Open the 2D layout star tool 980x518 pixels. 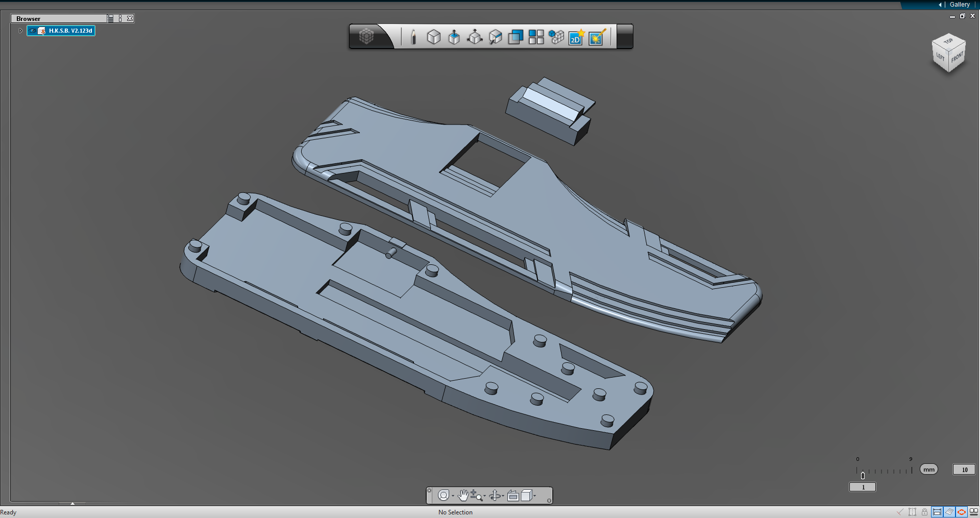576,37
